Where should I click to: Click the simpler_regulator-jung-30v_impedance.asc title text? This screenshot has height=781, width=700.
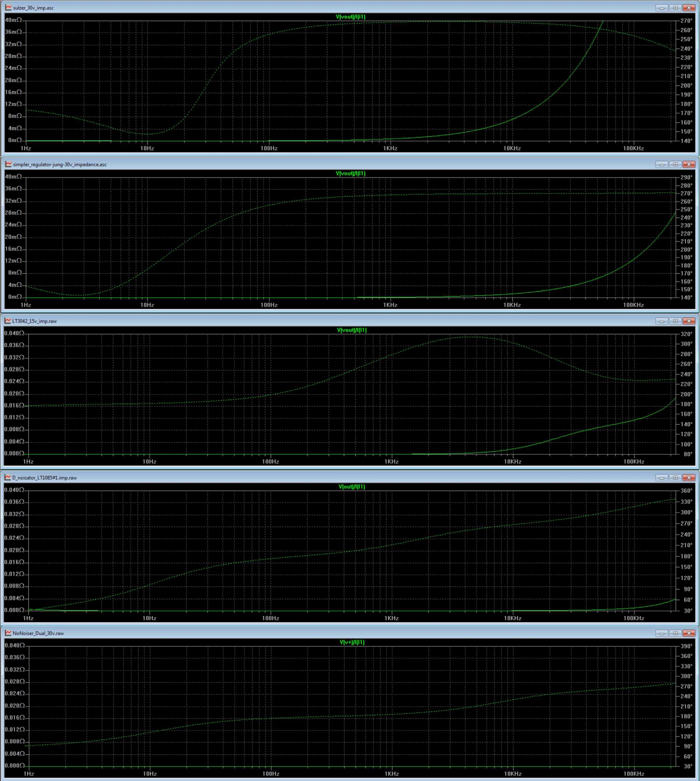(60, 164)
